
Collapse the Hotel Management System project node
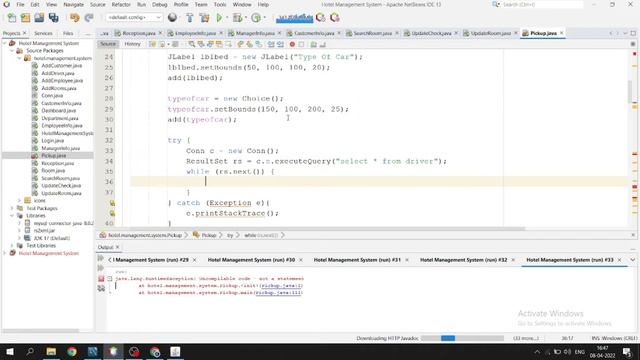point(5,43)
